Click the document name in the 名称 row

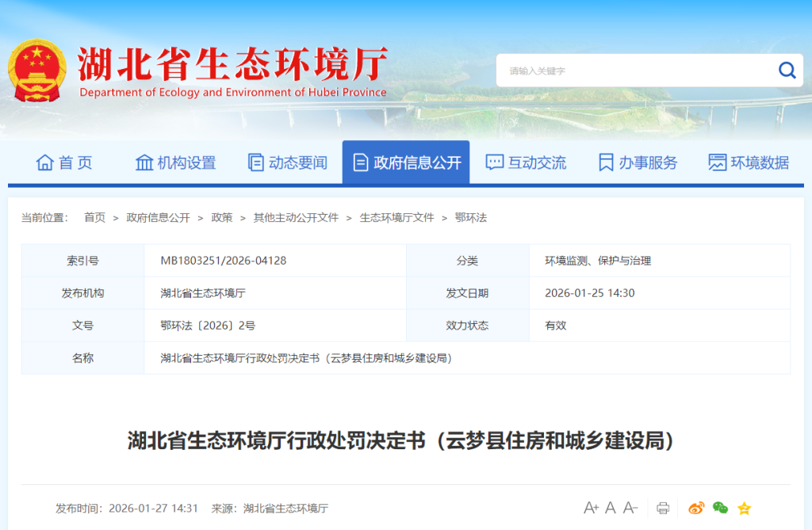tap(307, 358)
